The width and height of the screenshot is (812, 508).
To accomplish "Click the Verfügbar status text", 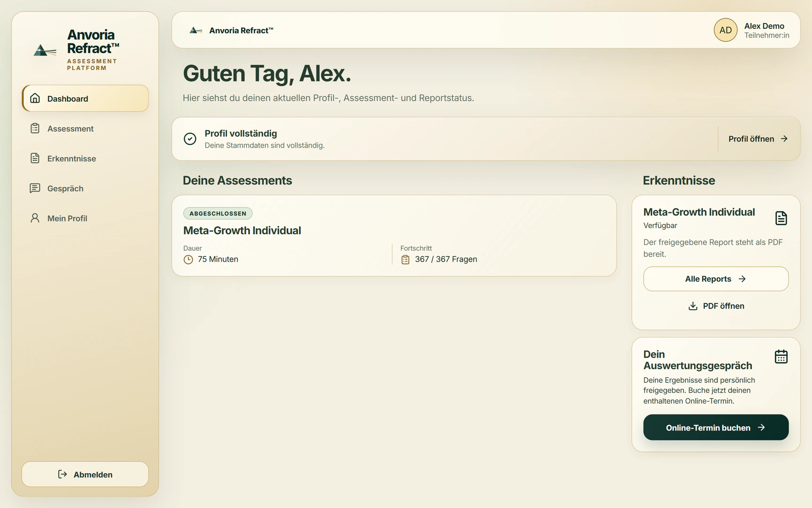I will [x=660, y=225].
